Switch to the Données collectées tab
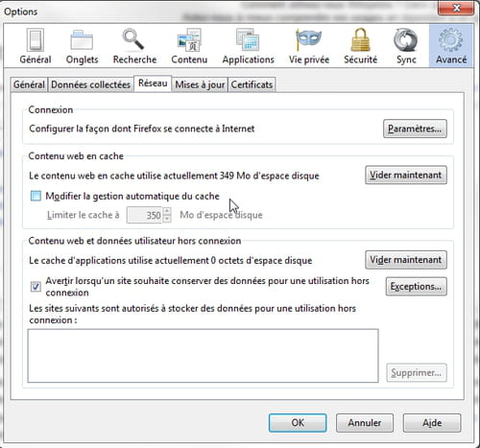Image resolution: width=480 pixels, height=448 pixels. coord(90,84)
